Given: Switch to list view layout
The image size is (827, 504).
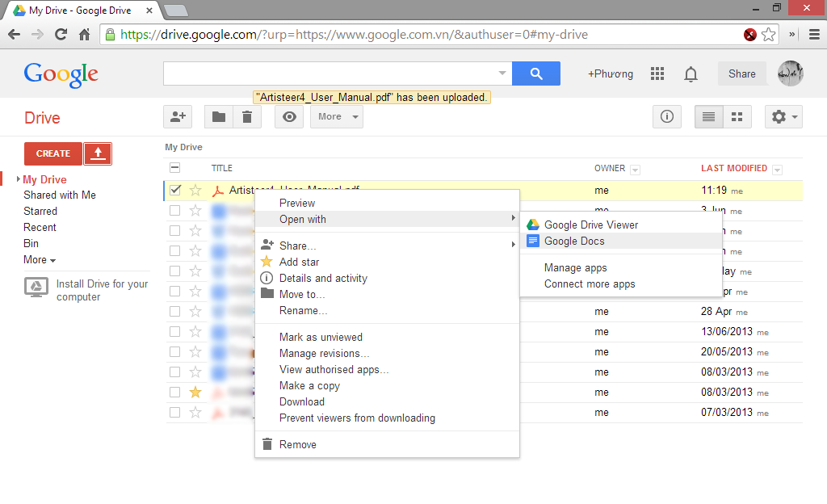Looking at the screenshot, I should pyautogui.click(x=708, y=116).
